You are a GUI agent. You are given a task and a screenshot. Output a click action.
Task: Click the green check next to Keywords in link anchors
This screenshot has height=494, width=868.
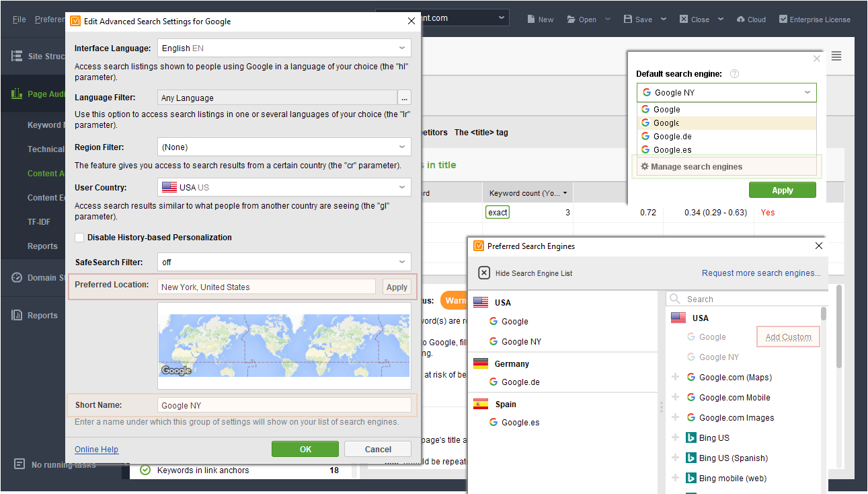coord(145,470)
